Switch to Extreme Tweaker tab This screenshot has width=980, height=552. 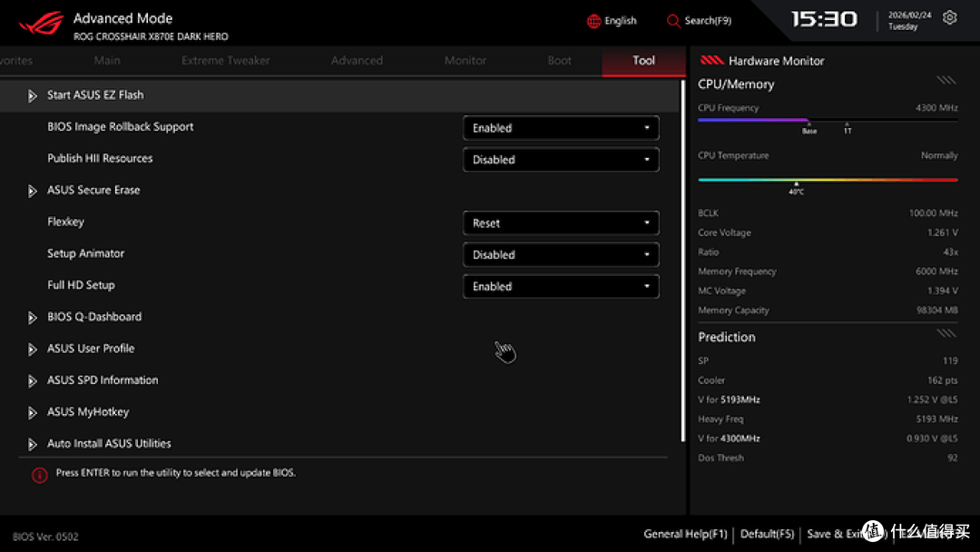coord(226,61)
